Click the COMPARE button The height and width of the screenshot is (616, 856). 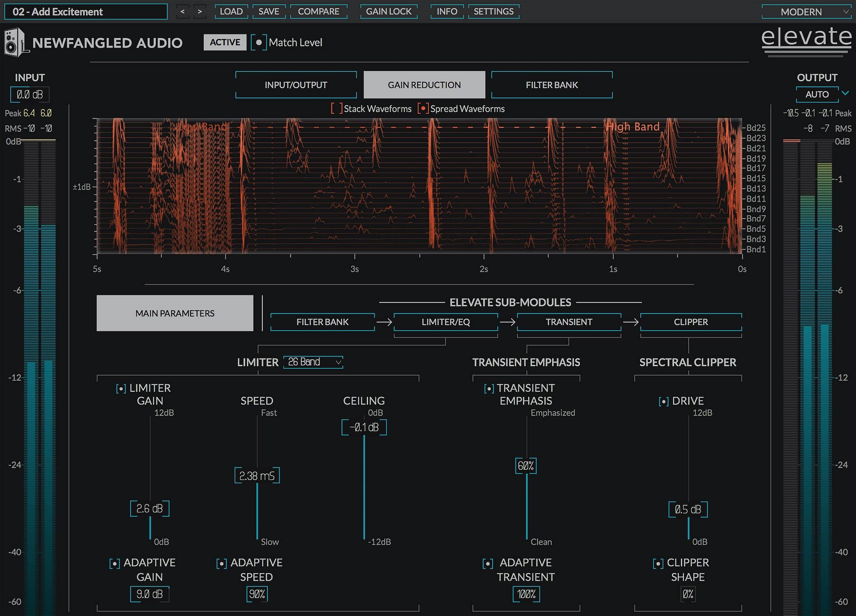318,11
